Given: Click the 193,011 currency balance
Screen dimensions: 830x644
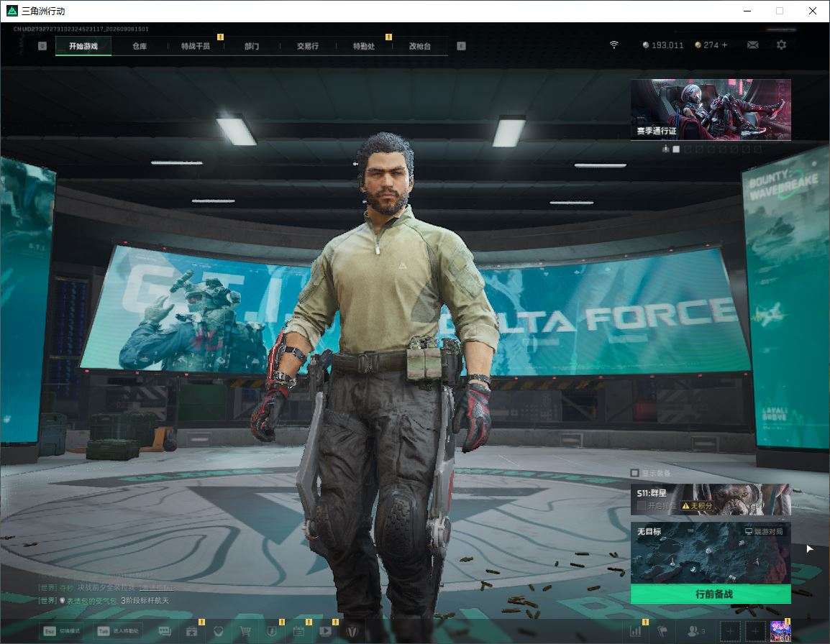Looking at the screenshot, I should coord(662,45).
